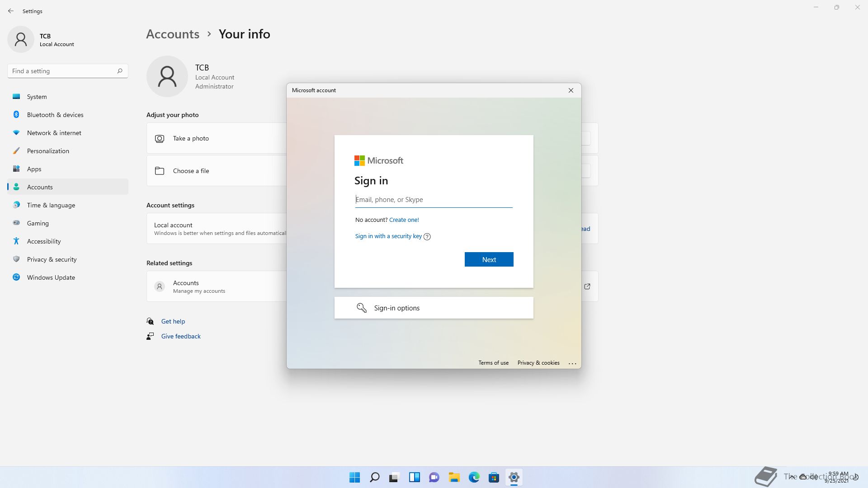Click the Give feedback person icon
The height and width of the screenshot is (488, 868).
coord(150,336)
